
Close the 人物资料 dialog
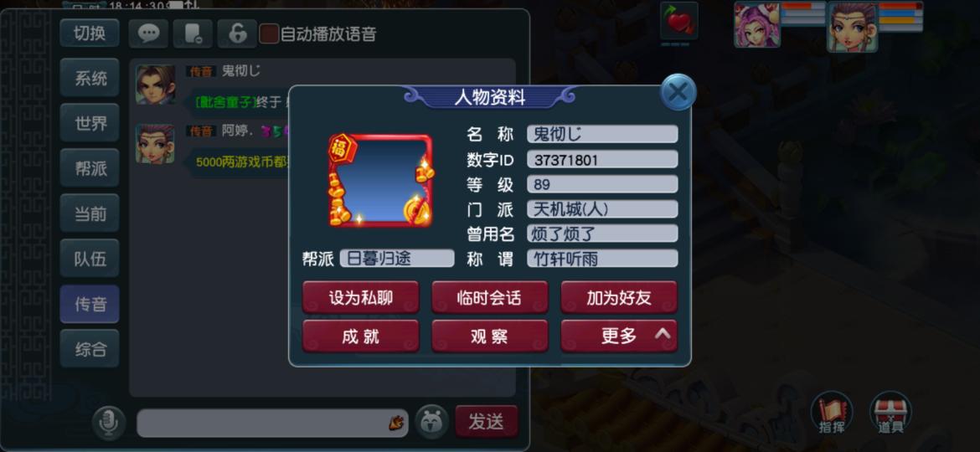[x=678, y=92]
